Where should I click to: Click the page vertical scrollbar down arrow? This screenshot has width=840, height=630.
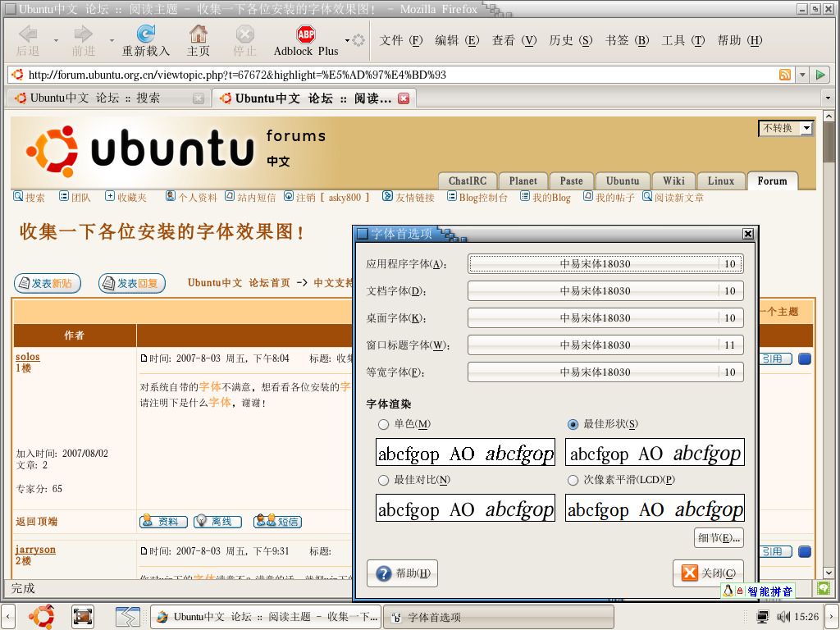(x=829, y=573)
